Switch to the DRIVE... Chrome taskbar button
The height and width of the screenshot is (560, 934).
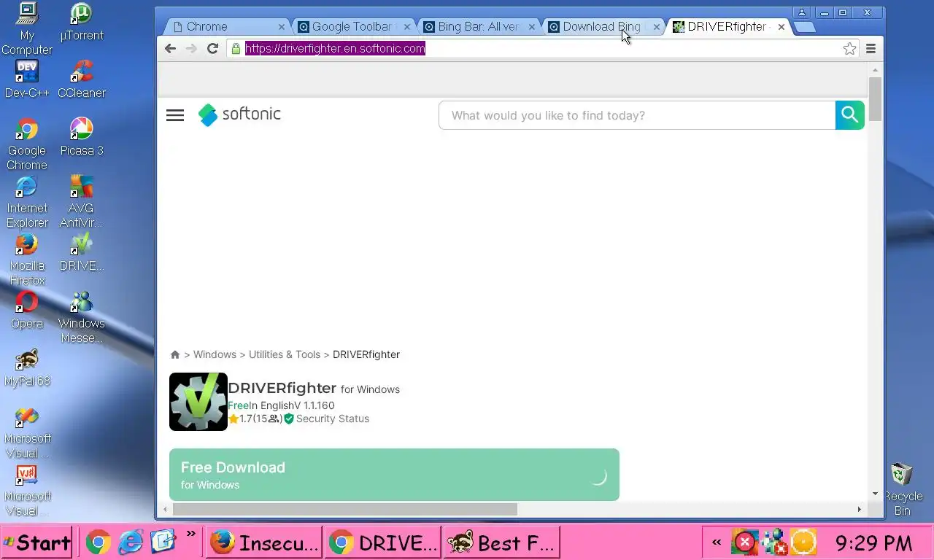click(x=382, y=542)
